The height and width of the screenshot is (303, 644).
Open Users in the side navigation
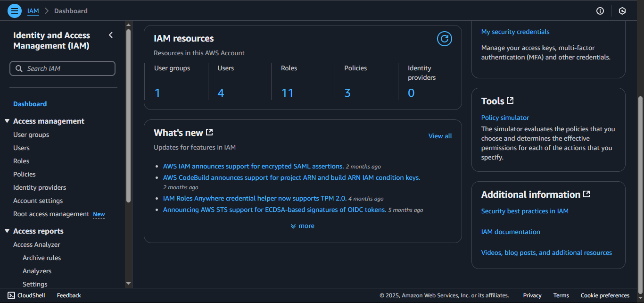pyautogui.click(x=21, y=148)
